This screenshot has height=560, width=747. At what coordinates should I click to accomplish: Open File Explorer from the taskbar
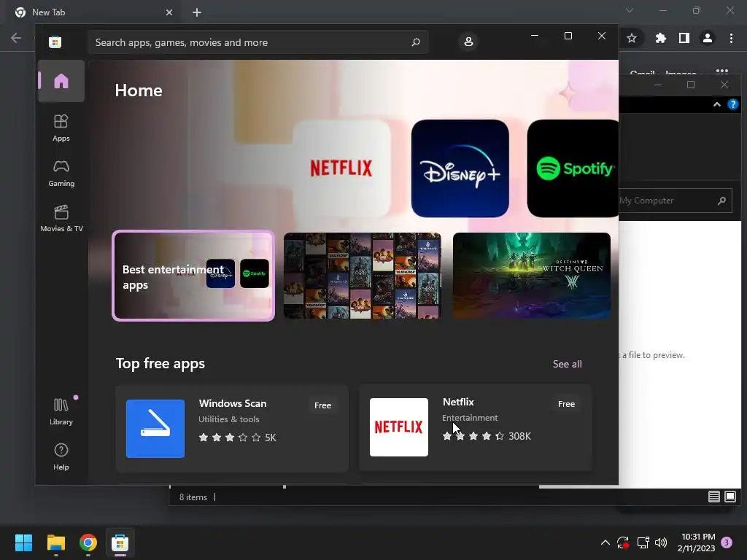pyautogui.click(x=55, y=542)
